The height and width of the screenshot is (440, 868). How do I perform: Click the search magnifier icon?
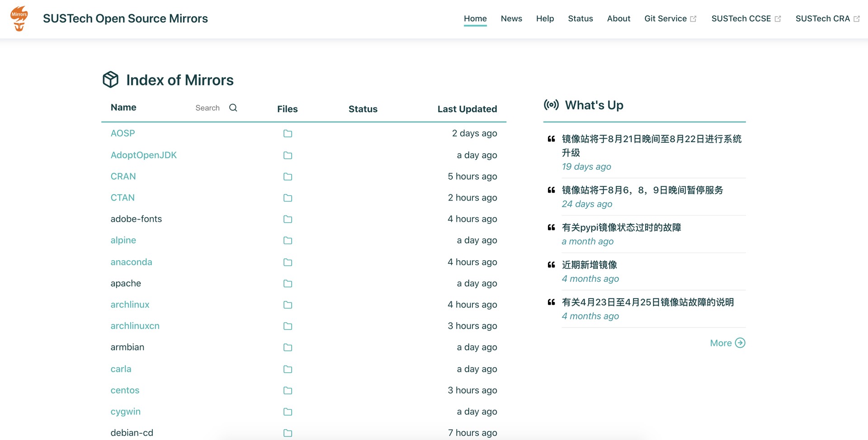233,108
